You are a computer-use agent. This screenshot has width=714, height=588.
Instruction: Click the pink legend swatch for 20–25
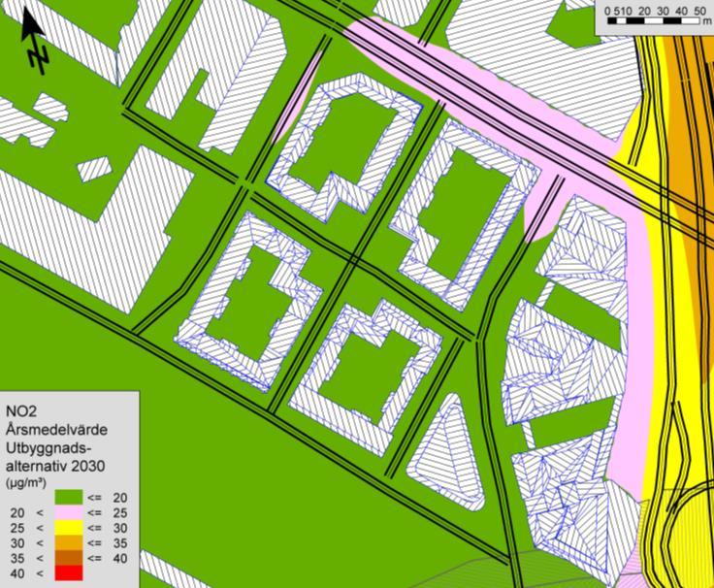point(69,512)
